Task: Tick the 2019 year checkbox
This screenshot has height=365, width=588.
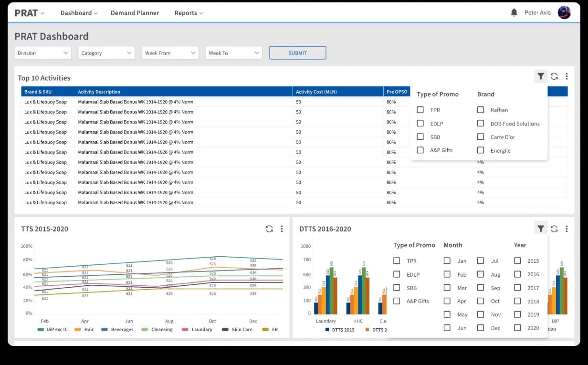Action: [x=517, y=314]
